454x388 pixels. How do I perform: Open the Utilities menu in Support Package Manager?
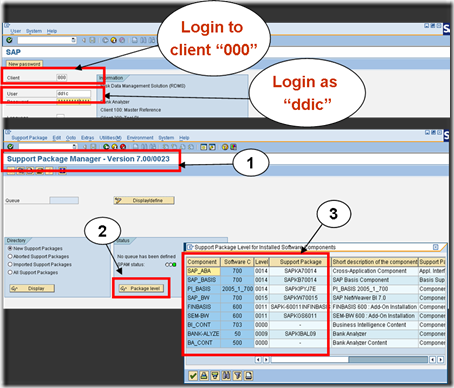click(x=110, y=138)
